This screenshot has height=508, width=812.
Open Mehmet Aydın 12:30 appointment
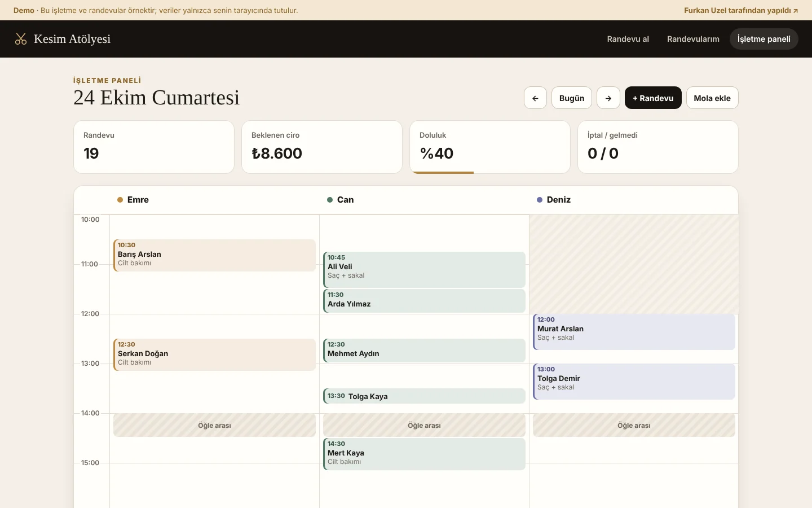tap(425, 351)
